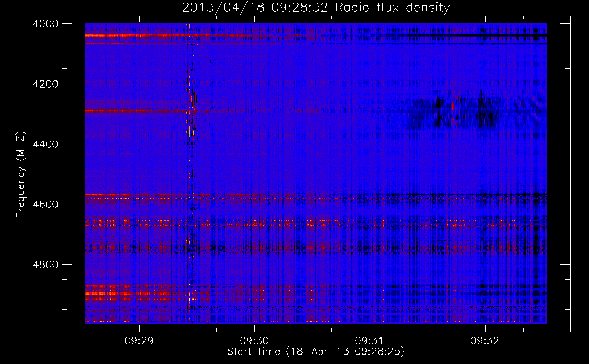Click the 'Frequency (MHZ)' axis title
This screenshot has width=589, height=364.
[x=21, y=175]
